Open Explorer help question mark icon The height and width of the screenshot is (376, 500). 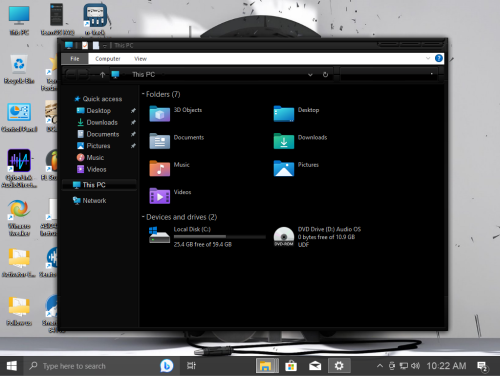coord(439,58)
